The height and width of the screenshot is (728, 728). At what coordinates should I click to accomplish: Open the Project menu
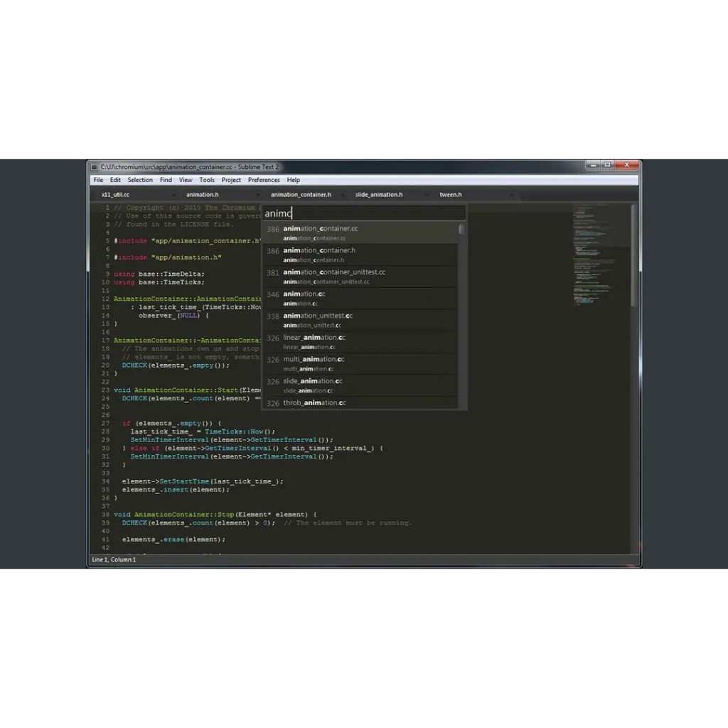tap(231, 180)
